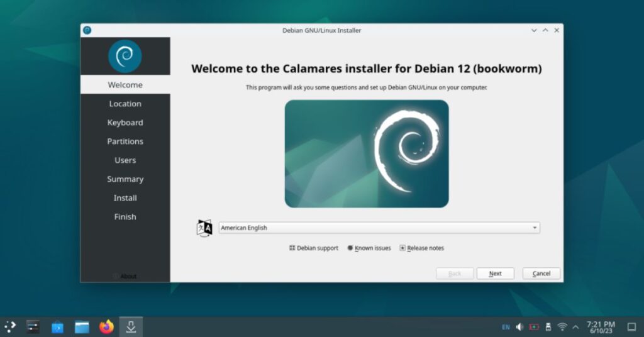
Task: Open the About link in sidebar
Action: pyautogui.click(x=125, y=276)
